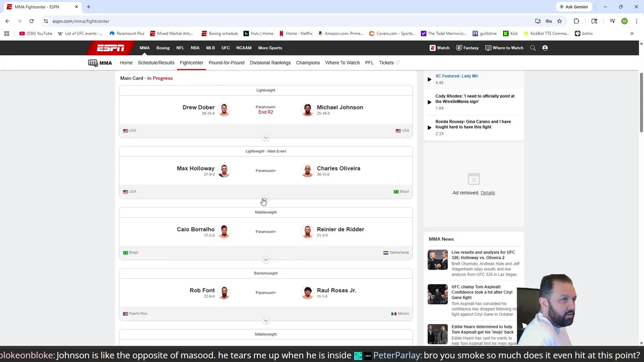Open Tom Aspinall confidence article
This screenshot has width=644, height=362.
coord(482,292)
